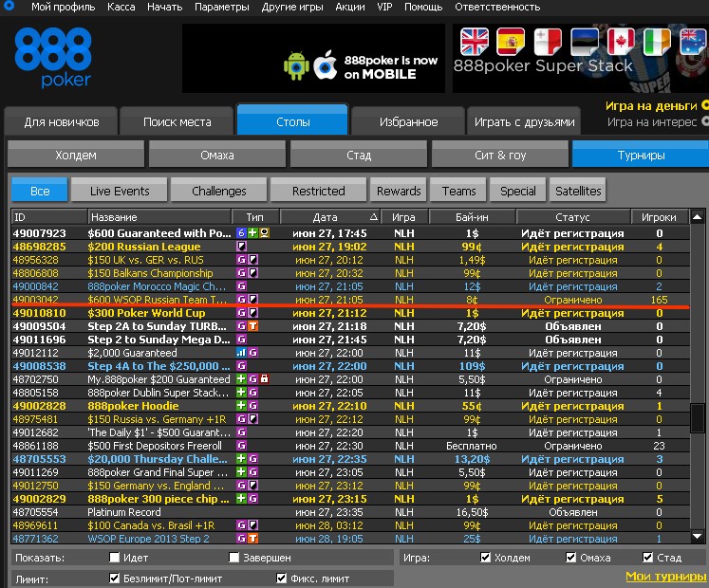Screen dimensions: 709x588
Task: Switch to the Омаха tab
Action: tap(217, 155)
